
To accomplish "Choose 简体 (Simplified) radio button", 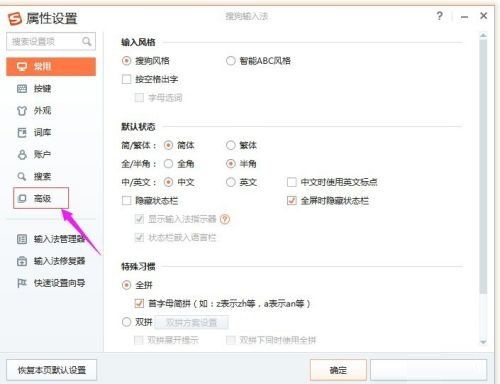I will pos(168,145).
